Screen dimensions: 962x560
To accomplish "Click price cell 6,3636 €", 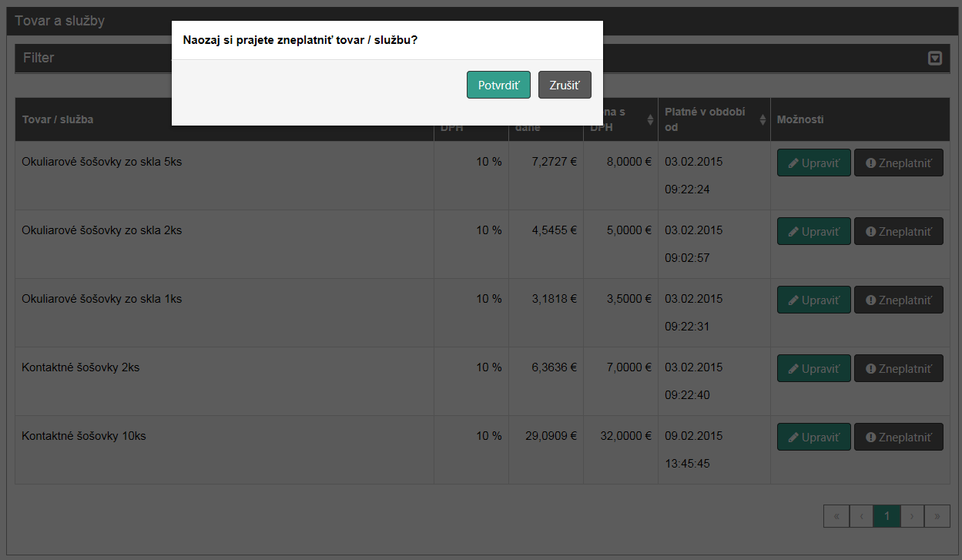I will pos(554,367).
